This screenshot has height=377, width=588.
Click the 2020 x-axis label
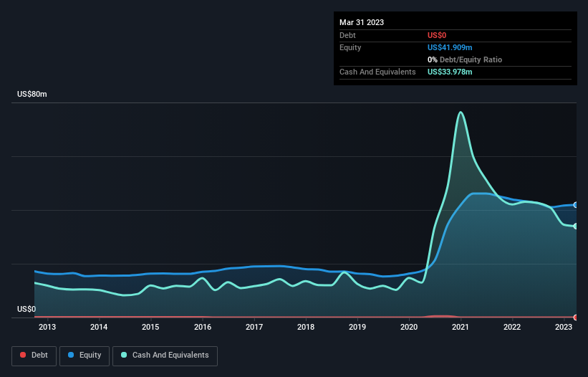click(409, 327)
